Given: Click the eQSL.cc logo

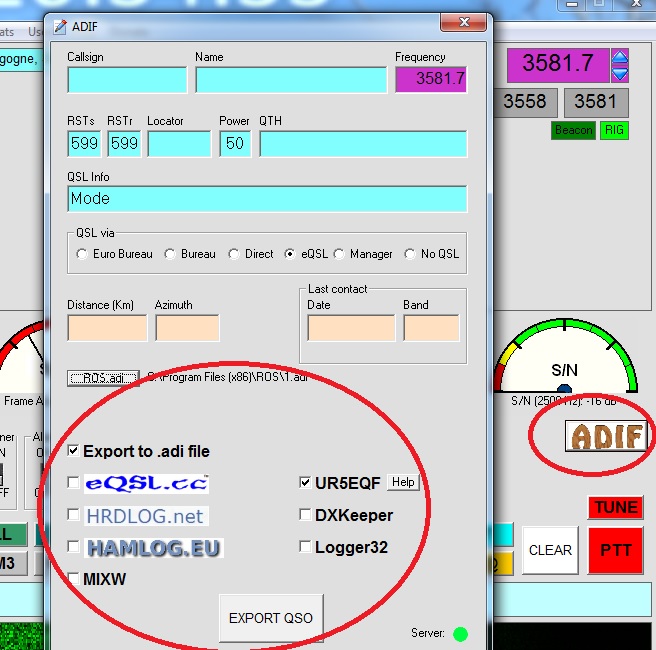Looking at the screenshot, I should [x=146, y=483].
